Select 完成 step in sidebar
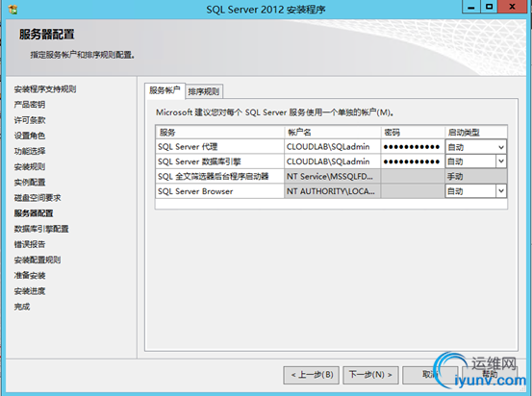This screenshot has height=396, width=532. (22, 307)
